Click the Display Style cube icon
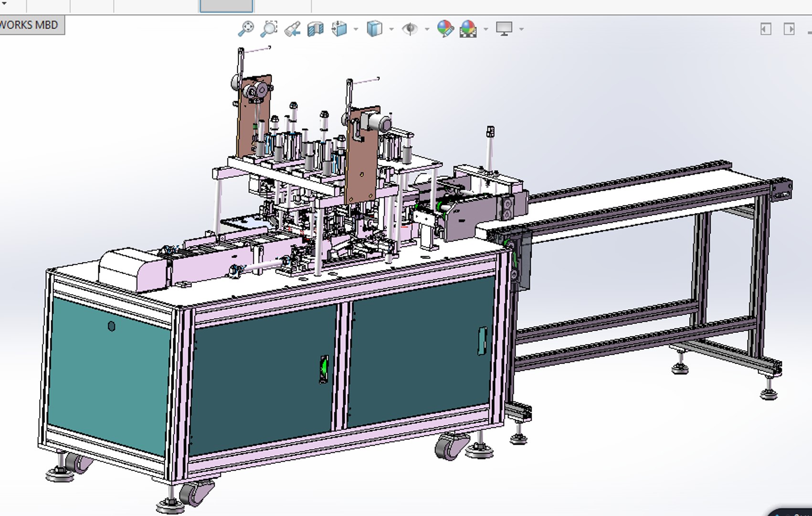The image size is (812, 516). [375, 29]
